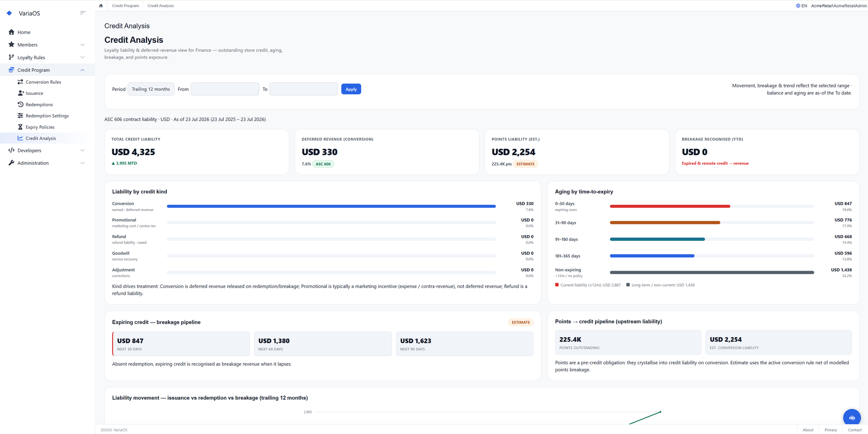
Task: Click the Loyalty Rules branch icon
Action: click(x=12, y=57)
